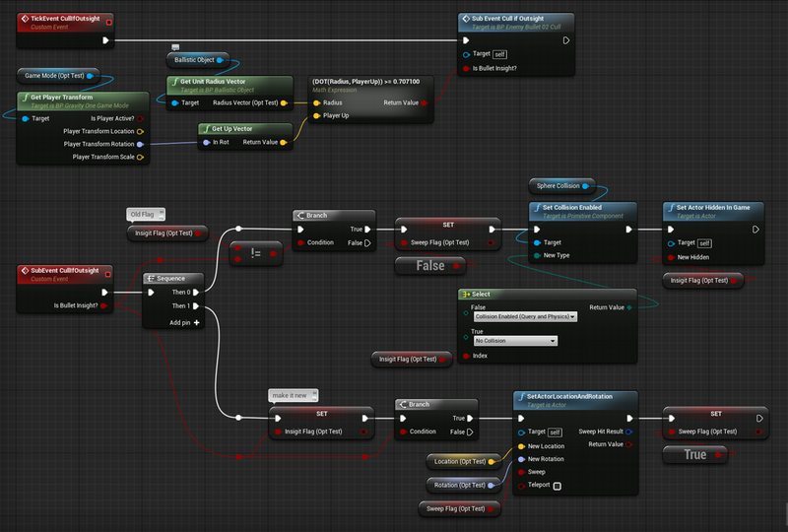Click Math Expression Radius input pin

(316, 102)
